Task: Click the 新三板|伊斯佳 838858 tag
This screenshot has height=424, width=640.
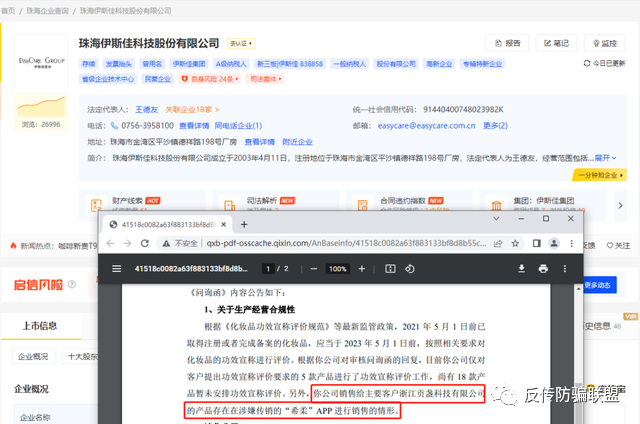Action: (x=289, y=64)
